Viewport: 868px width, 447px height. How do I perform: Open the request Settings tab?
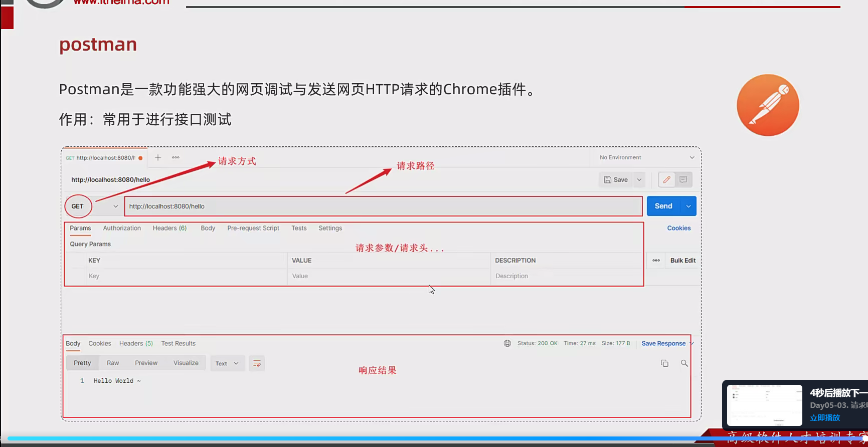coord(330,228)
